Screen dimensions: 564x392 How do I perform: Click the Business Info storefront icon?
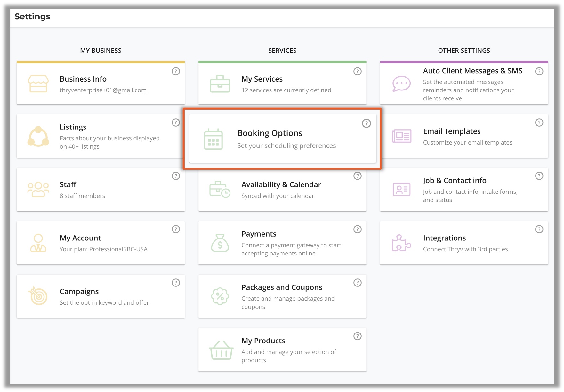(38, 84)
